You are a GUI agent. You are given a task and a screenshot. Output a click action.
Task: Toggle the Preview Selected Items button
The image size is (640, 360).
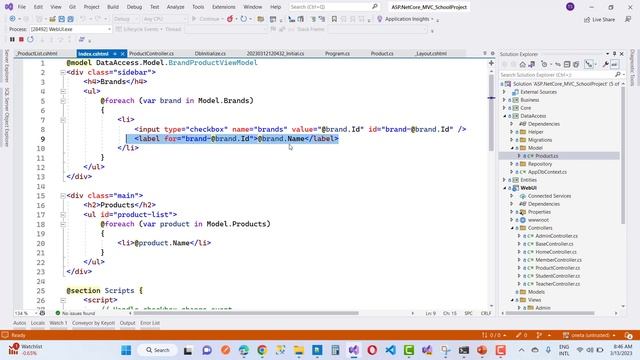click(x=614, y=64)
